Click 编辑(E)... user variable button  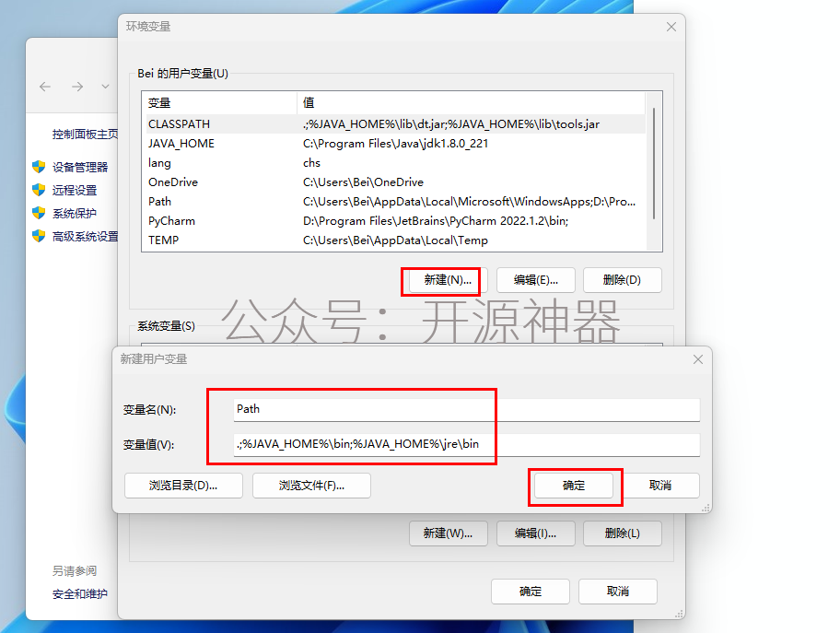click(x=536, y=280)
